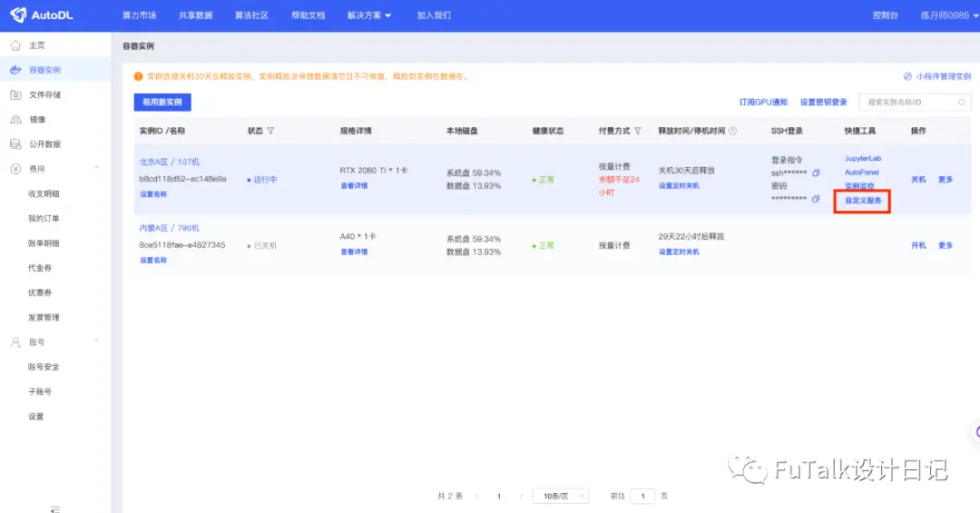Select 收支明细 in sidebar
980x513 pixels.
point(44,194)
